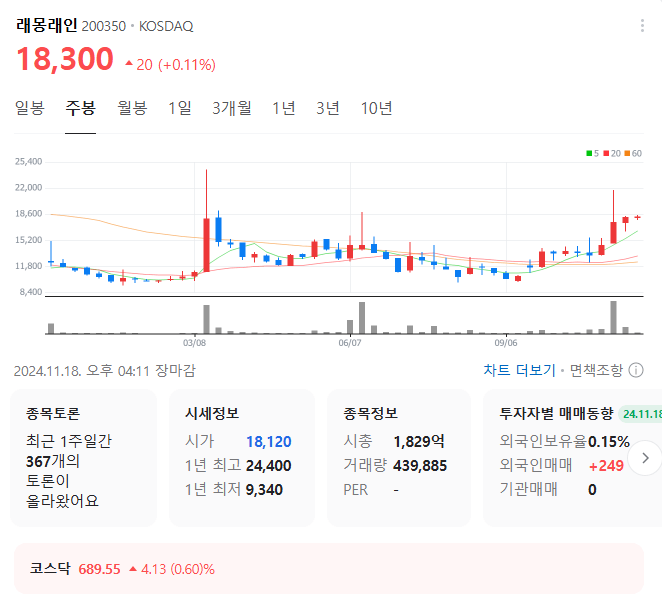Click the 시총 value 1,829억
Image resolution: width=662 pixels, height=602 pixels.
pyautogui.click(x=419, y=442)
